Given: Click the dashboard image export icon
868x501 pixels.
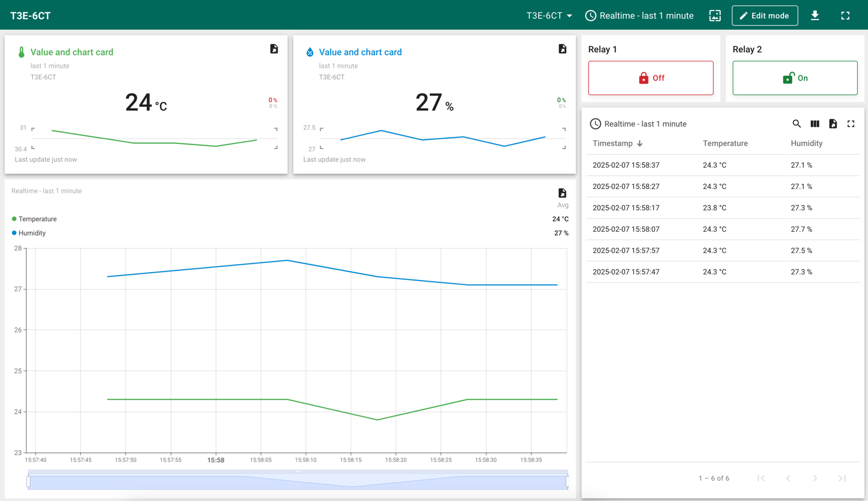Looking at the screenshot, I should point(715,16).
